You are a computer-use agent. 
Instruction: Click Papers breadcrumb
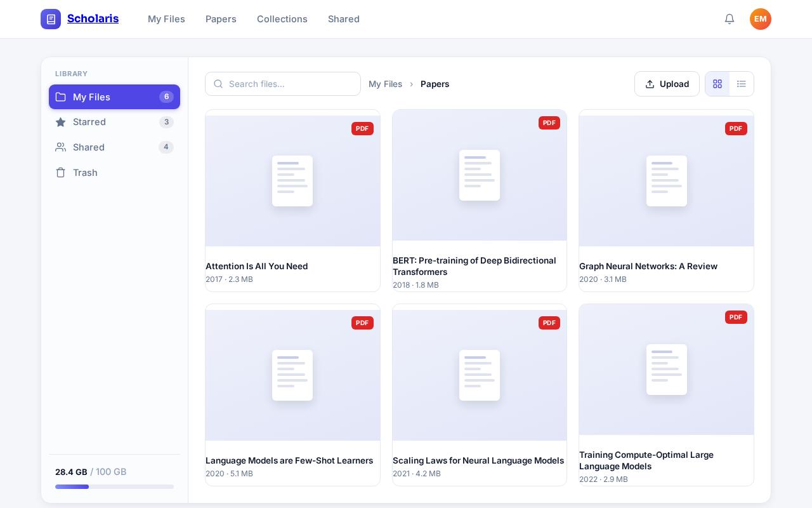(x=435, y=84)
